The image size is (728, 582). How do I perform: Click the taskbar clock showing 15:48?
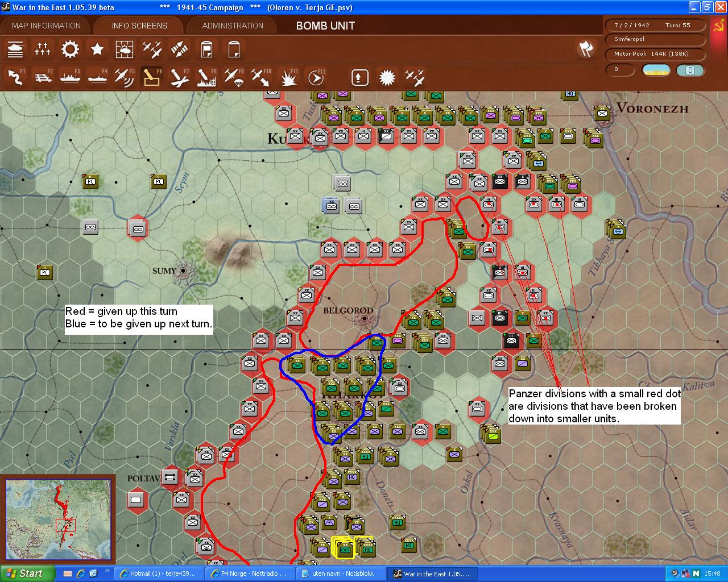(712, 574)
